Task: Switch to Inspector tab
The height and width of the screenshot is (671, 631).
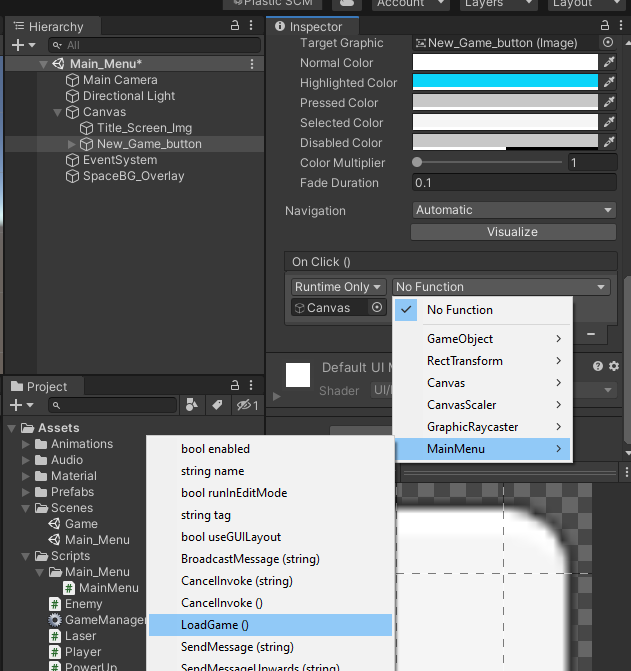Action: point(313,27)
